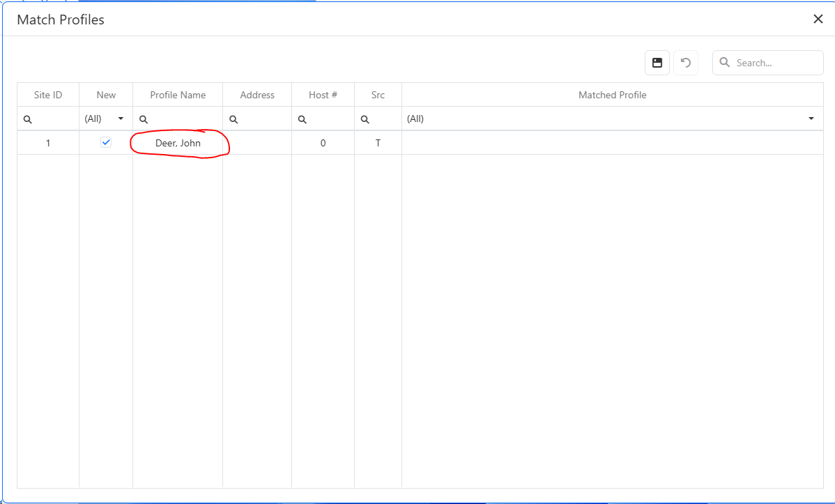The image size is (835, 504).
Task: Sort by the Address column header
Action: [x=257, y=95]
